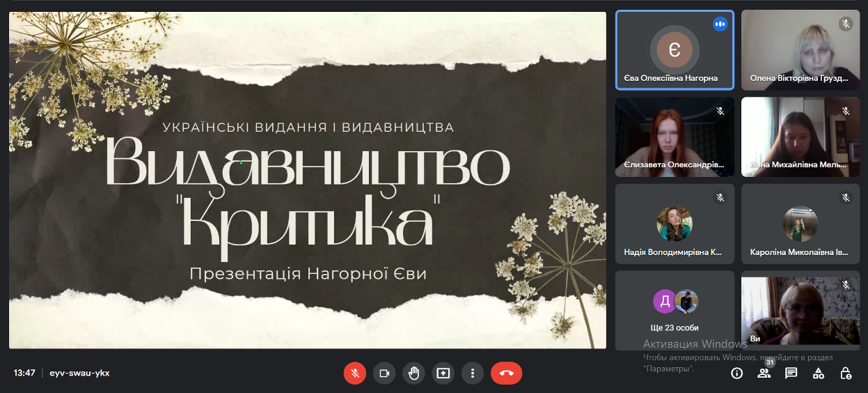This screenshot has height=393, width=868.
Task: Click the muted mic icon on Єлизавета's tile
Action: pyautogui.click(x=720, y=111)
